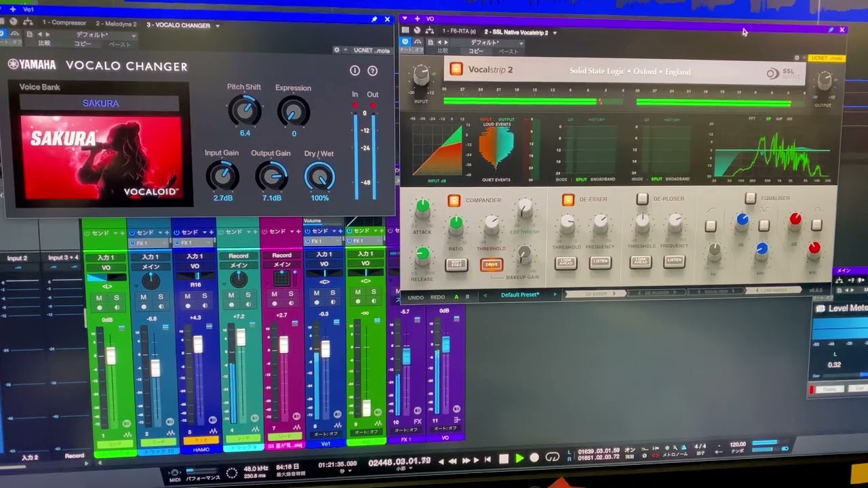
Task: Toggle Compander section power button
Action: (x=454, y=201)
